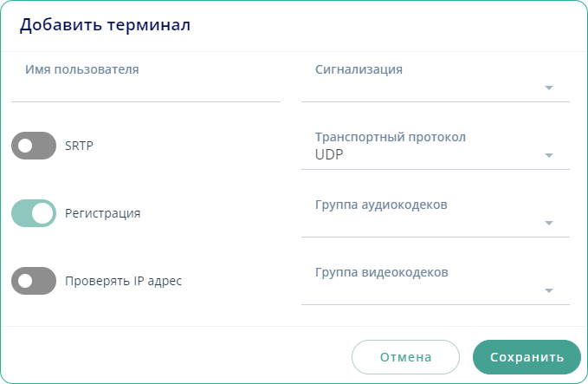Focus the Имя пользователя input field
This screenshot has width=588, height=384.
pyautogui.click(x=145, y=88)
